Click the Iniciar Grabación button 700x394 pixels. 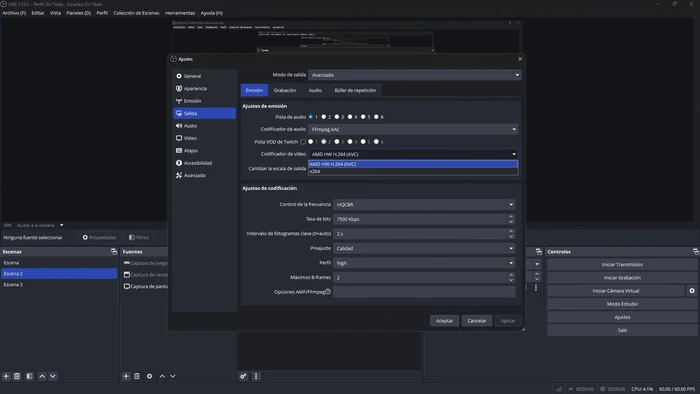pos(622,278)
